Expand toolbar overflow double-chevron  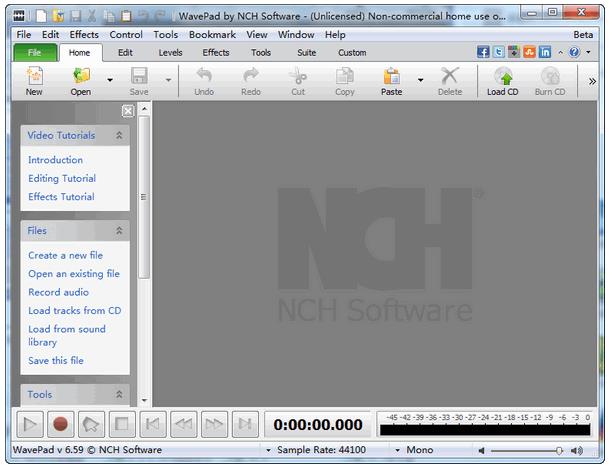[x=592, y=81]
